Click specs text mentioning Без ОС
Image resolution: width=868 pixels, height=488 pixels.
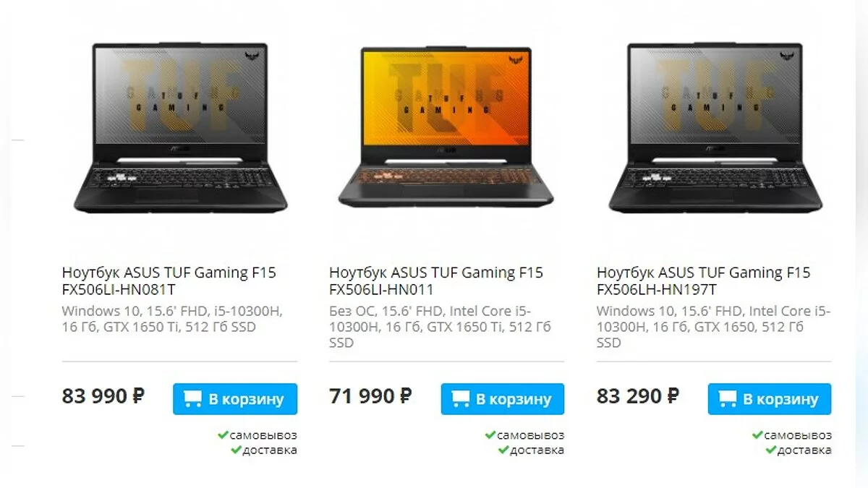[440, 327]
